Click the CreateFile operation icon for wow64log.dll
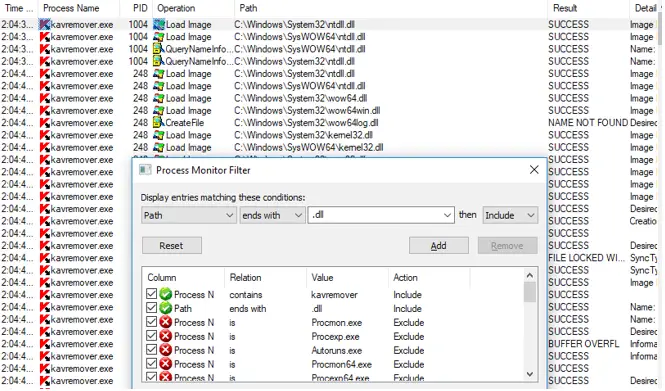Image resolution: width=665 pixels, height=391 pixels. tap(159, 123)
